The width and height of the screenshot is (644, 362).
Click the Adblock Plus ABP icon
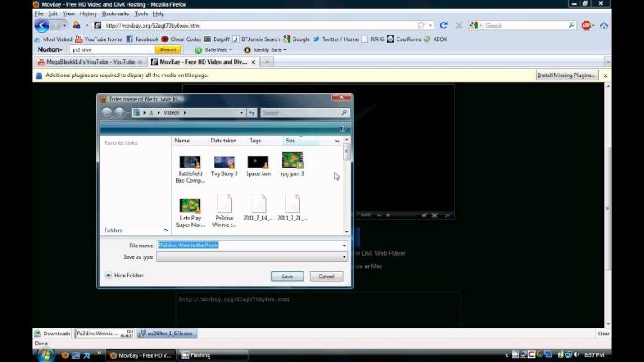(x=587, y=26)
